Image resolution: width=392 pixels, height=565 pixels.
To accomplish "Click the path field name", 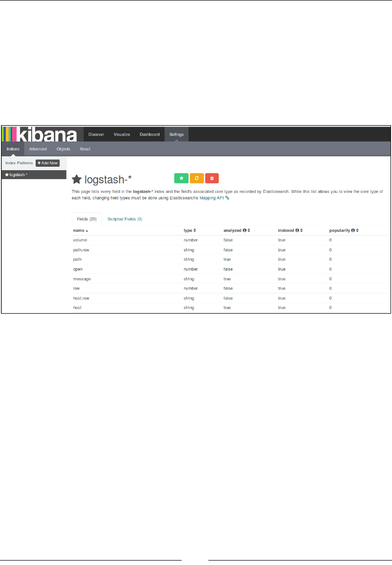I will tap(77, 259).
